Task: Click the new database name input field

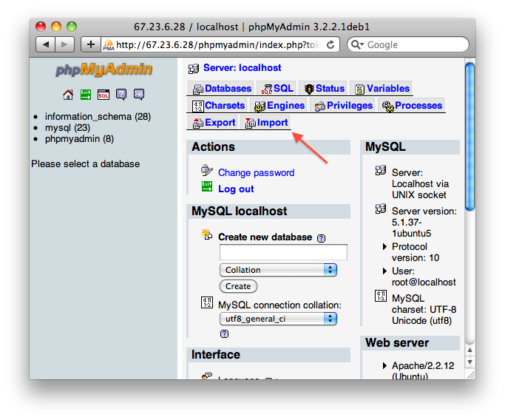Action: (x=283, y=252)
